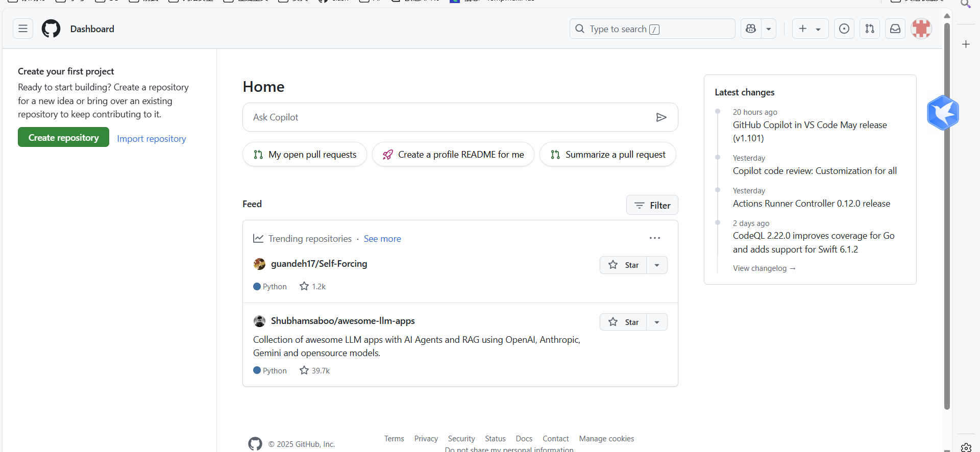
Task: Open the user avatar profile menu
Action: [x=921, y=29]
